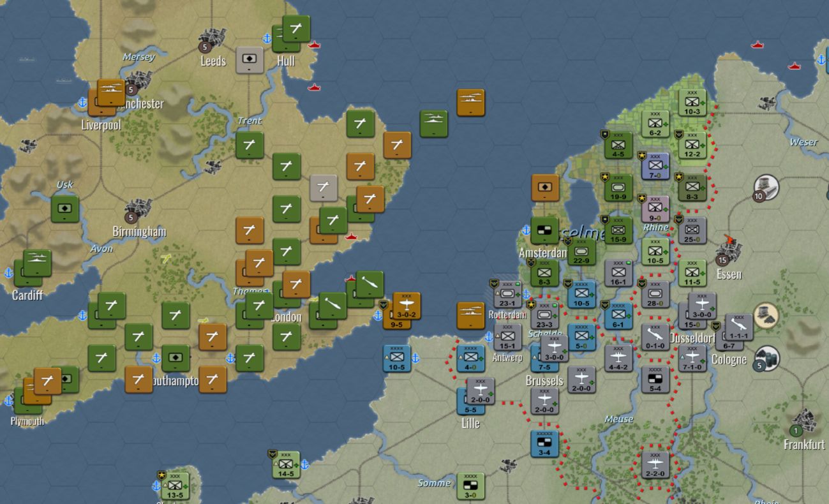Select the 23-1 mechanized unit at Rotterdam
The width and height of the screenshot is (829, 504).
point(507,294)
